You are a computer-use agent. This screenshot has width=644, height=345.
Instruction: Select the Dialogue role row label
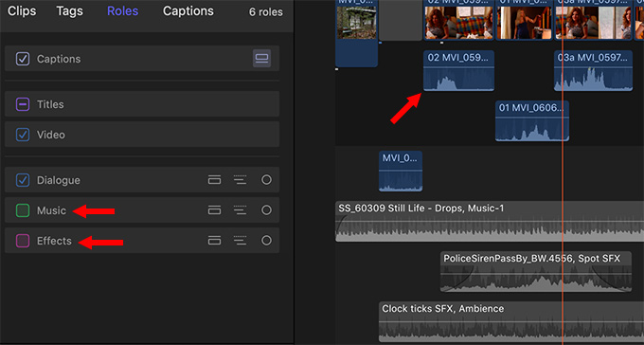click(59, 180)
